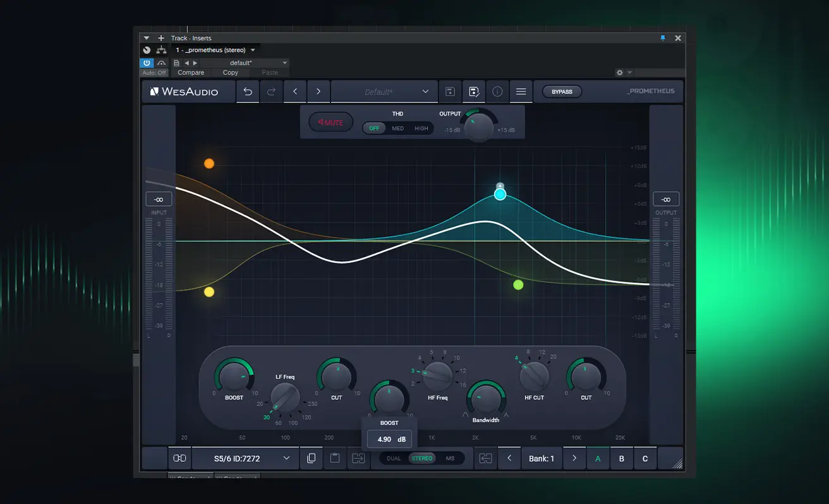Image resolution: width=829 pixels, height=504 pixels.
Task: Copy settings using the bottom bar copy icon
Action: tap(311, 459)
